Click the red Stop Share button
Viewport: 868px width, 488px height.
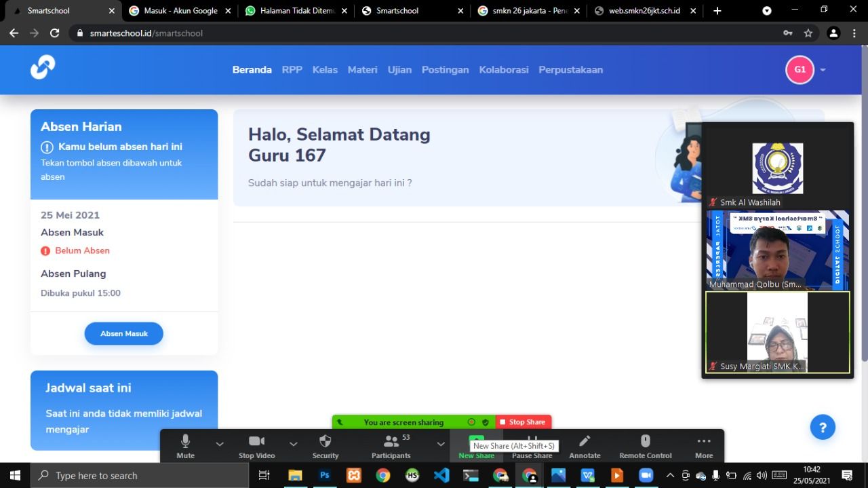pos(523,422)
